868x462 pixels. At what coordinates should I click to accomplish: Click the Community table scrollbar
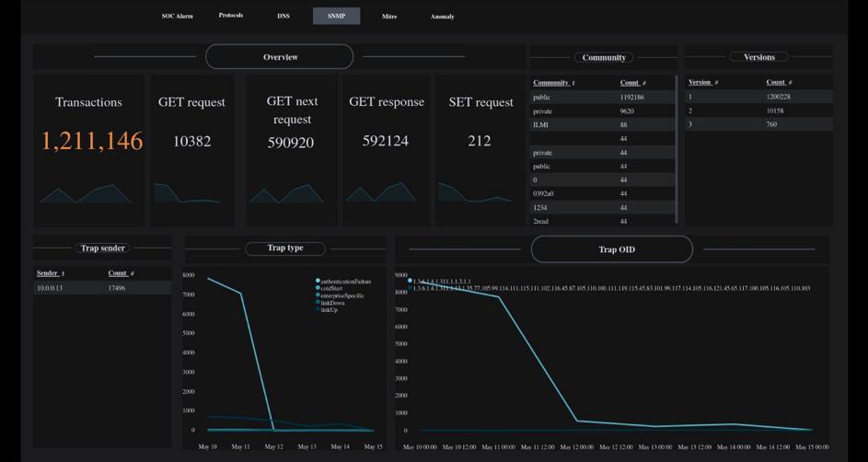pos(677,147)
